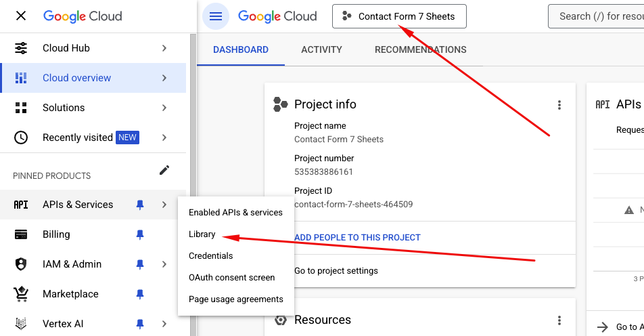Select Enabled APIs & services entry

click(x=235, y=213)
